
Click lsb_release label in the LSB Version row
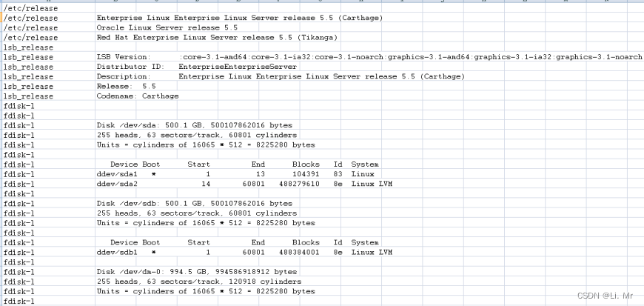pos(28,57)
